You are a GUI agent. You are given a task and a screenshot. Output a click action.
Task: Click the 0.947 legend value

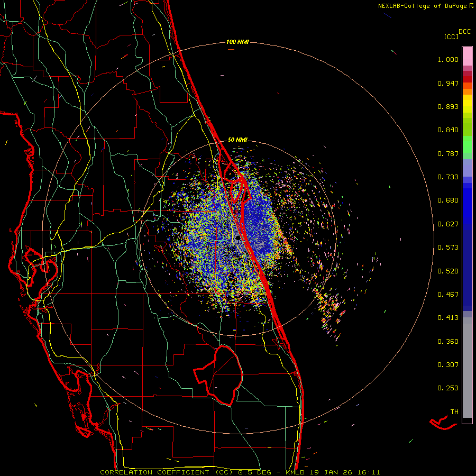(x=448, y=83)
